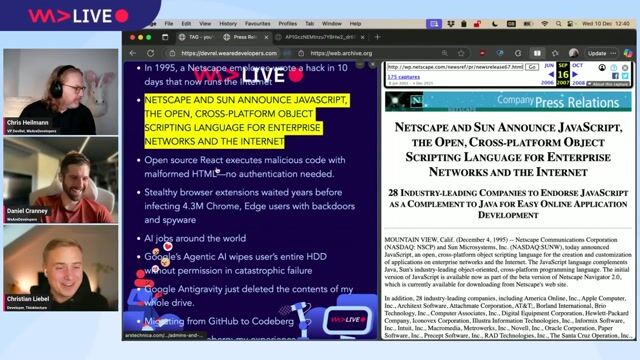Open a new tab with the plus icon
The image size is (640, 360).
tap(378, 37)
